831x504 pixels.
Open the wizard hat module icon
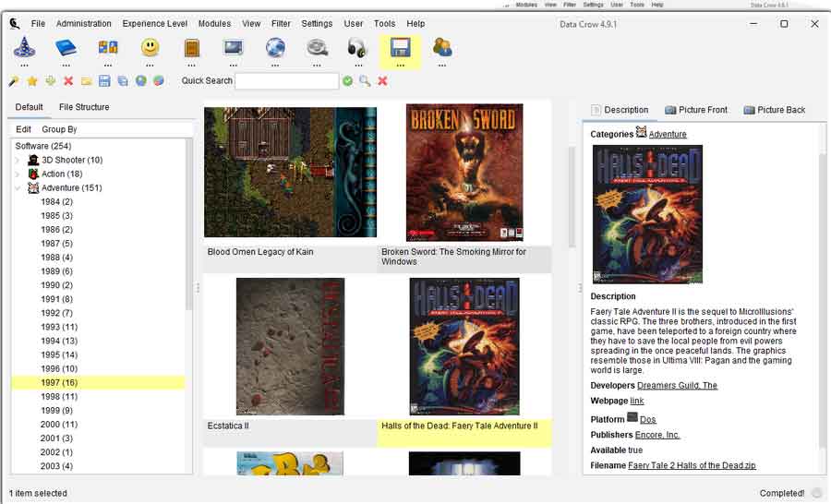coord(24,48)
